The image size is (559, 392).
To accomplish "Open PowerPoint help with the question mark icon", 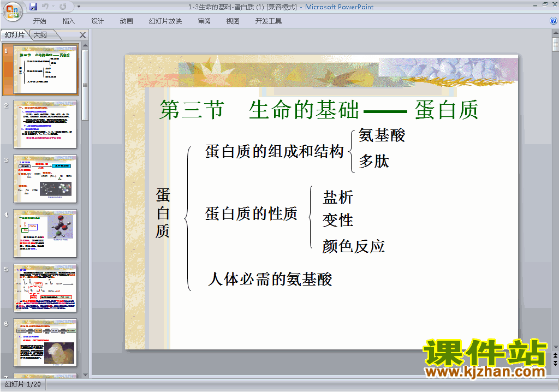I will [x=554, y=21].
